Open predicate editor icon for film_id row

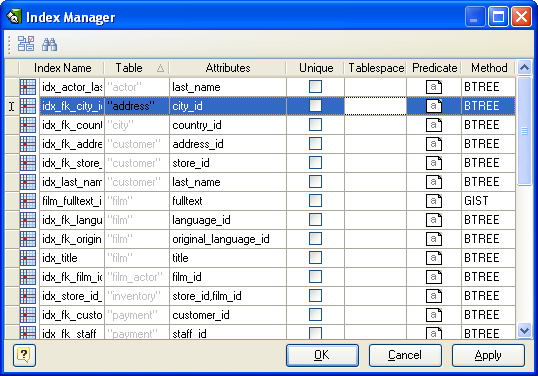point(434,277)
